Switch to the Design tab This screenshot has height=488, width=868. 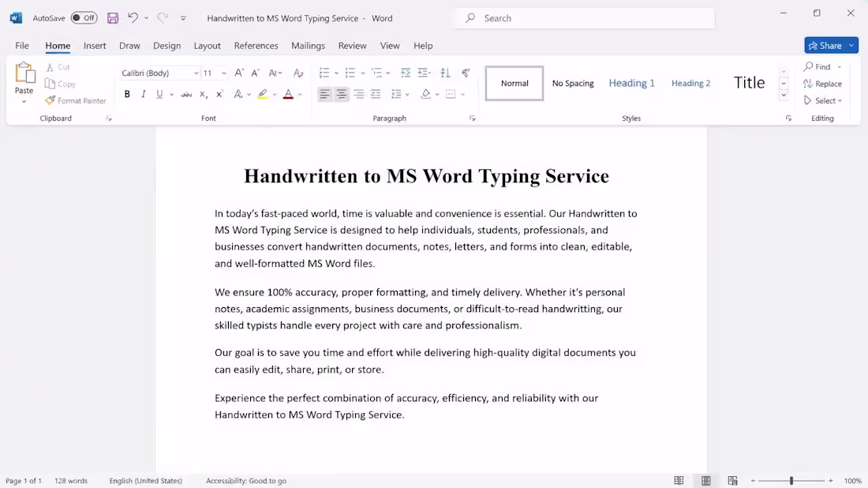pyautogui.click(x=166, y=46)
